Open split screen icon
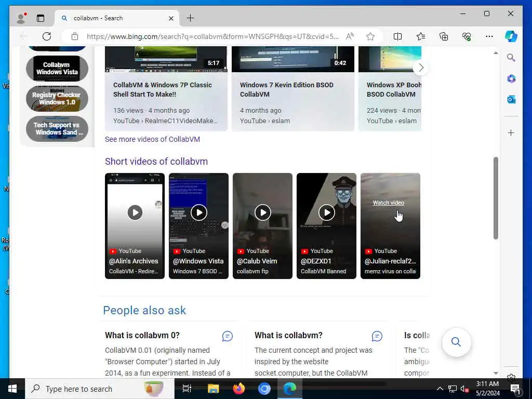Image resolution: width=532 pixels, height=399 pixels. point(397,36)
